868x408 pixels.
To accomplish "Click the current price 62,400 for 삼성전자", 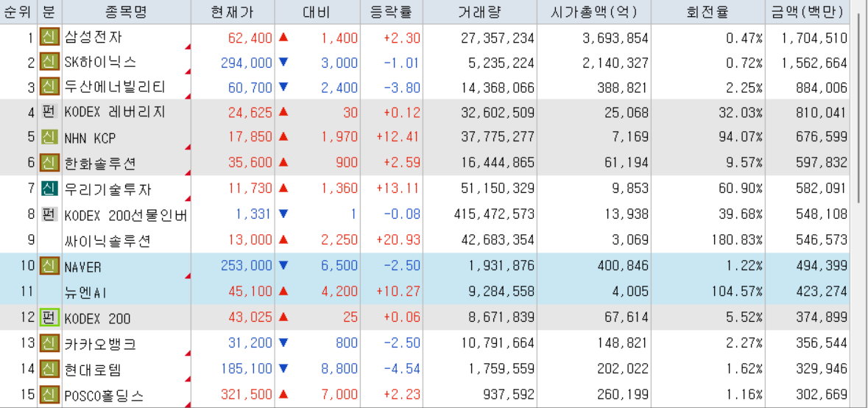I will (250, 38).
